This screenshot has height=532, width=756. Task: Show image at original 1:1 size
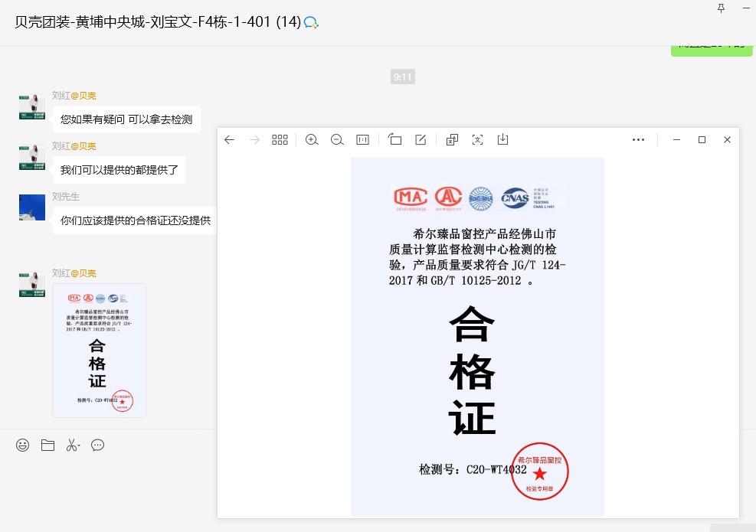(363, 139)
